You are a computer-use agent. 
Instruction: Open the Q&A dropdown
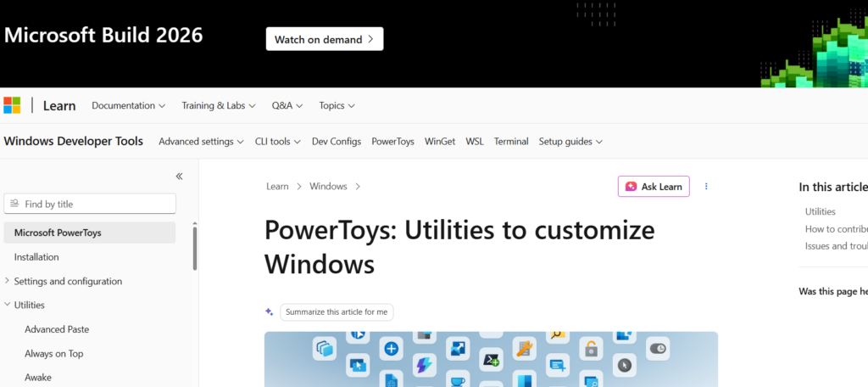(x=287, y=105)
